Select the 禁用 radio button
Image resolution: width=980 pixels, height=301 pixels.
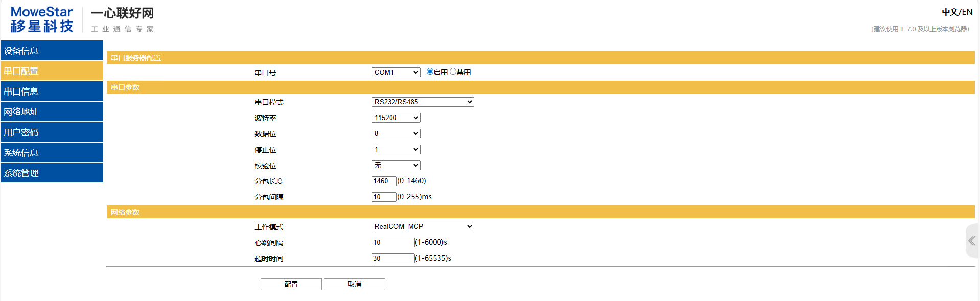point(453,72)
